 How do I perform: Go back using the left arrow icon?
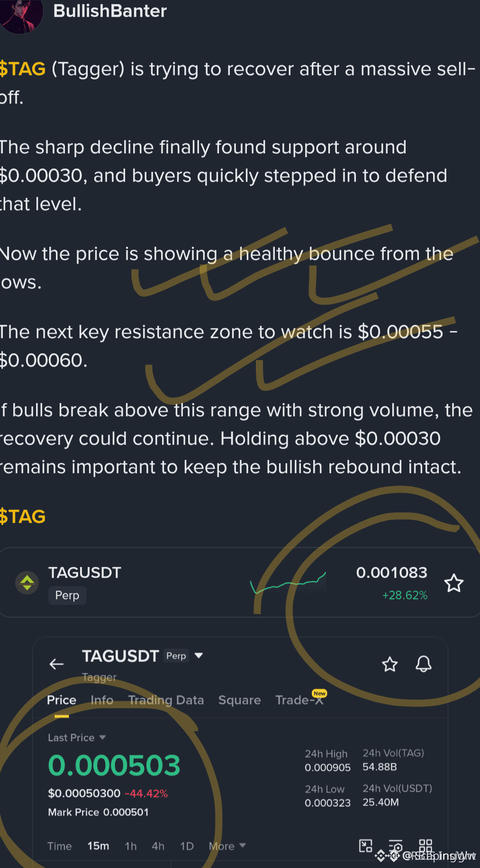point(56,664)
